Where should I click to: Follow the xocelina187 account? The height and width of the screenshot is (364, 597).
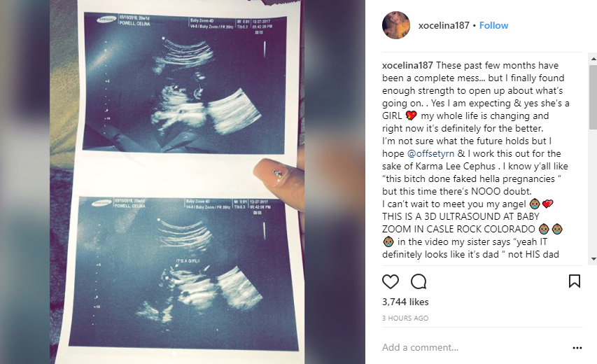tap(493, 25)
